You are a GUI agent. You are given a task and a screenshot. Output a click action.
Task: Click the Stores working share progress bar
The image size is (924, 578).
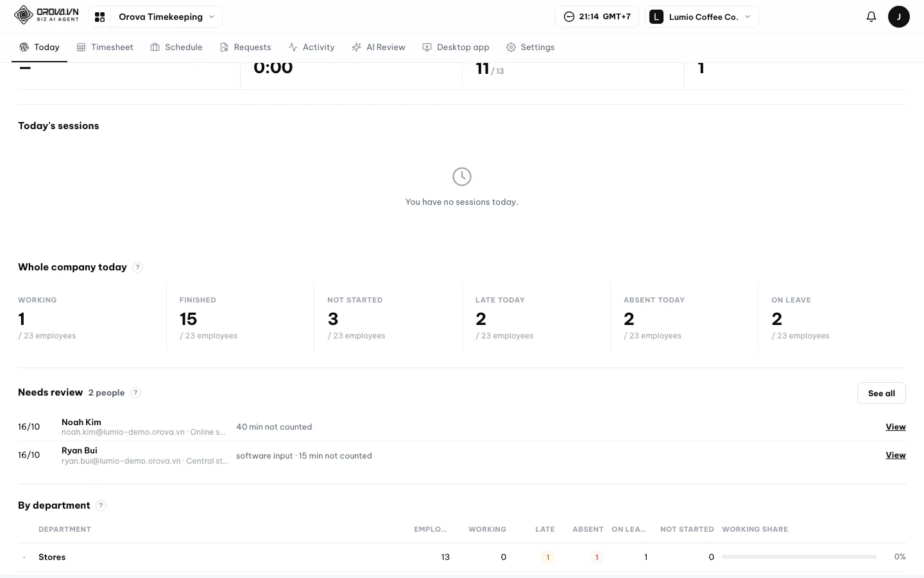click(799, 557)
